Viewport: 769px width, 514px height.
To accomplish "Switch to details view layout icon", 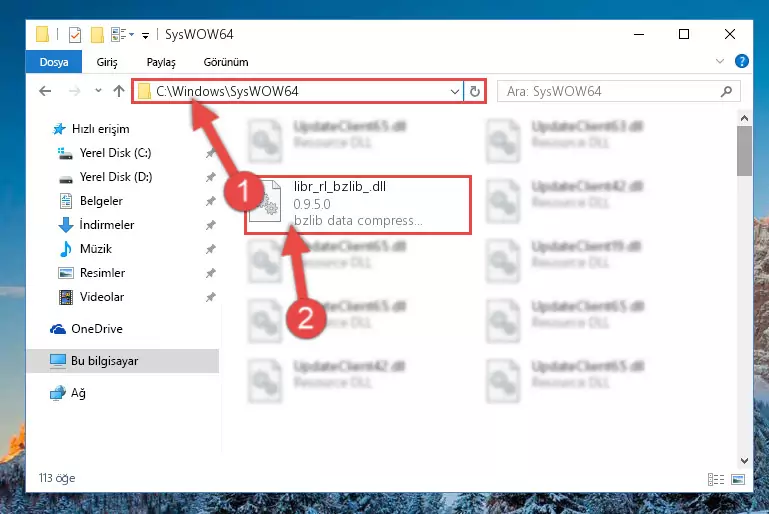I will (x=716, y=479).
